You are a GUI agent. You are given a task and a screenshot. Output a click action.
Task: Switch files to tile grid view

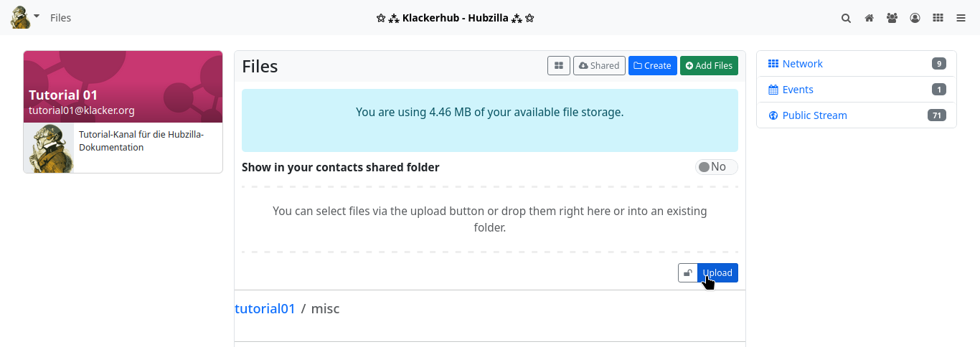pos(559,65)
